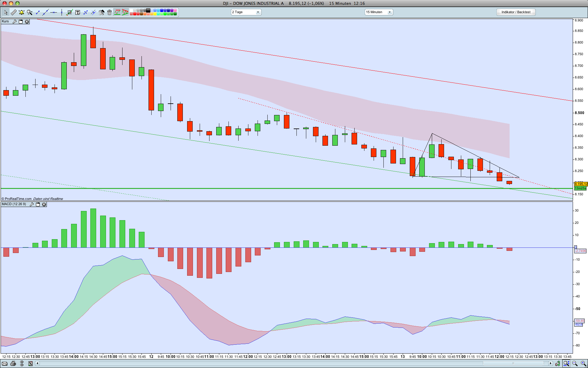This screenshot has height=368, width=588.
Task: Toggle the auto-scale zoom magnifier button
Action: pos(566,363)
